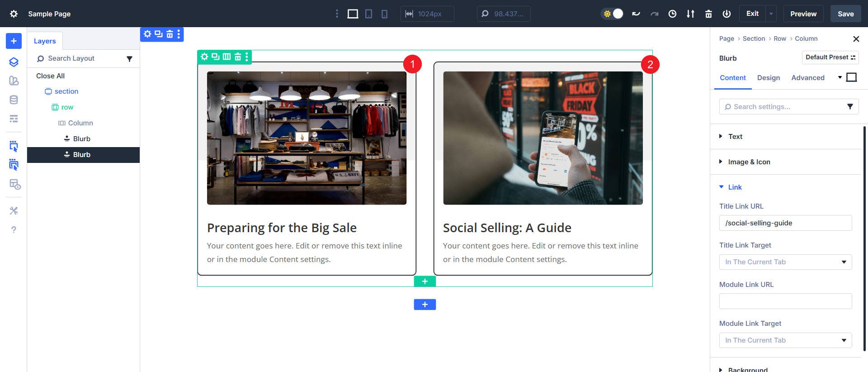Click the clear layout trash icon
This screenshot has height=372, width=868.
click(708, 14)
